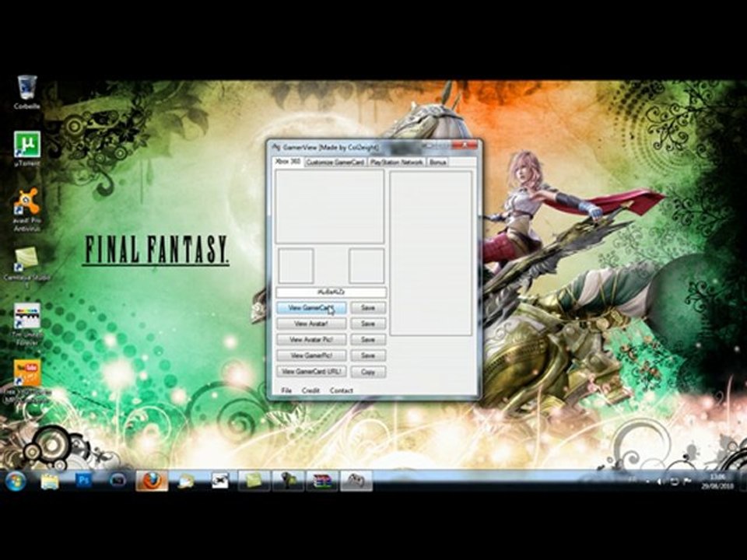The image size is (747, 560).
Task: Save the avatar next to View Avatar!
Action: (368, 324)
